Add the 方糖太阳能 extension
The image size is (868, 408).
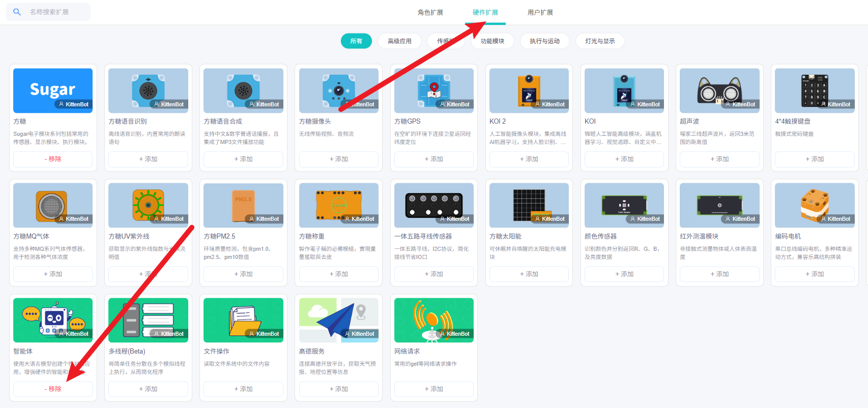(x=529, y=274)
